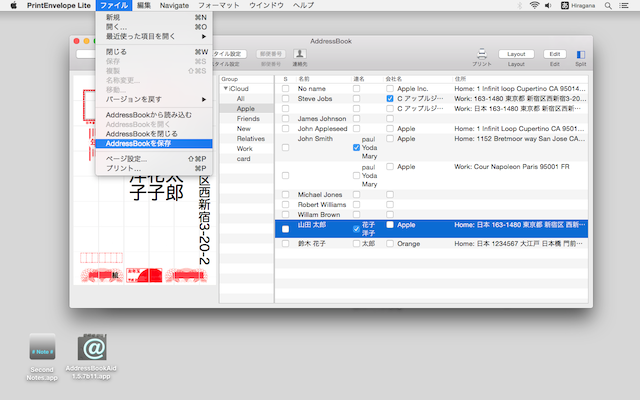Choose AddressBookから読み込む menu item
Image resolution: width=640 pixels, height=400 pixels.
(x=154, y=115)
